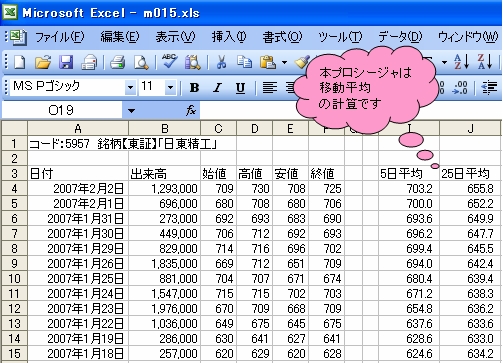Run the ABC spelling check

[169, 62]
